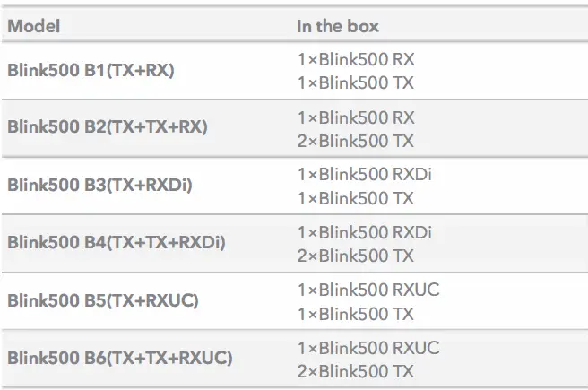Click "1×Blink500 RX" in the B1 row
The width and height of the screenshot is (588, 390).
coord(356,59)
